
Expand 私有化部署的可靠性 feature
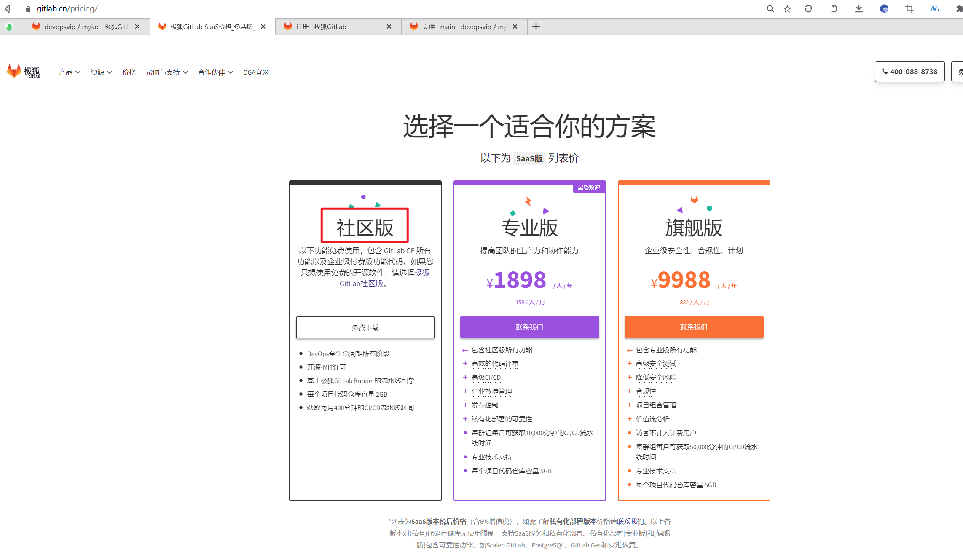pyautogui.click(x=502, y=419)
